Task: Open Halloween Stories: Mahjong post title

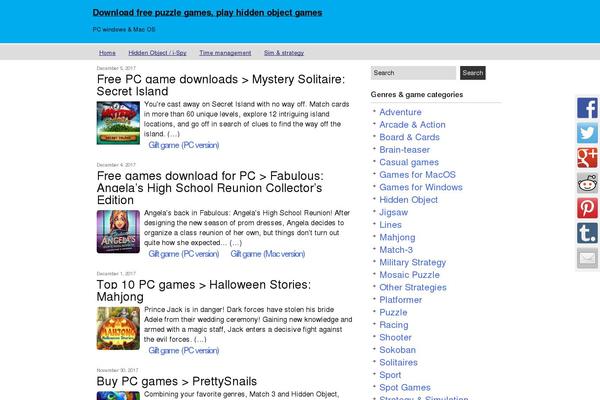Action: [204, 291]
